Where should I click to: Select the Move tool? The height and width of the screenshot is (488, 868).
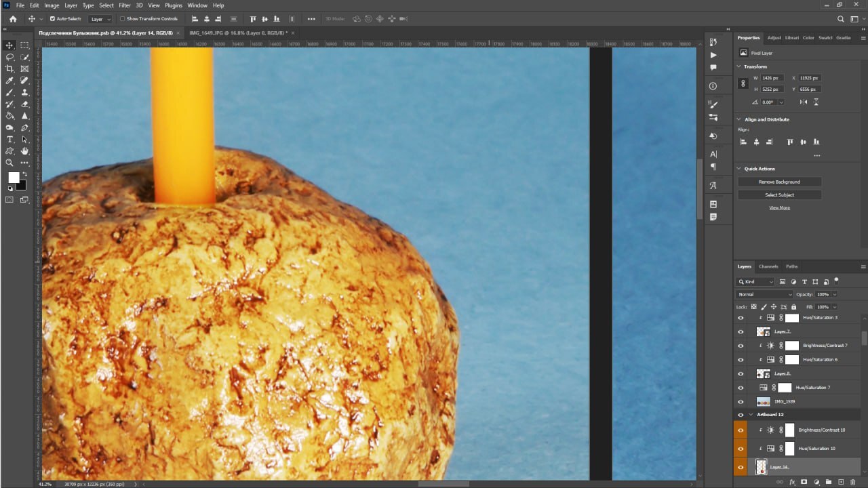(x=9, y=45)
